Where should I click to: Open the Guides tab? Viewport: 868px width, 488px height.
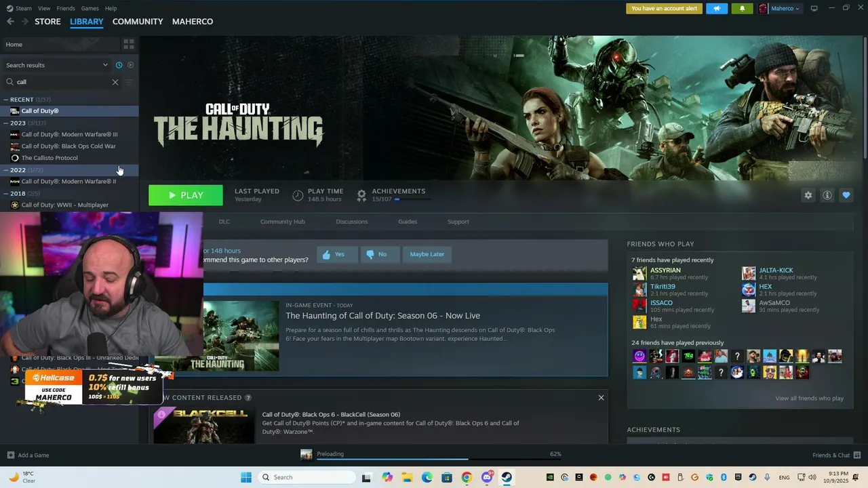click(x=408, y=222)
